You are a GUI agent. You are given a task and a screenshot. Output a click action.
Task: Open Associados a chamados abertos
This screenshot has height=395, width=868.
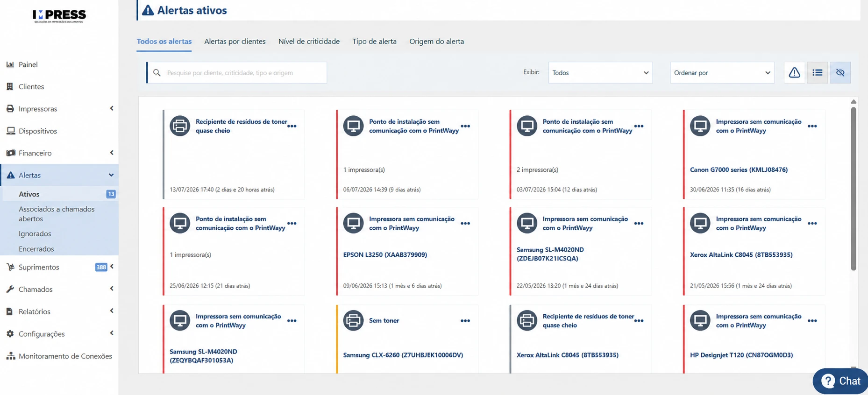pyautogui.click(x=57, y=214)
